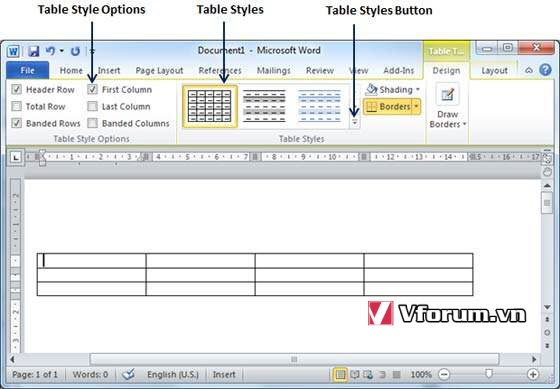Click the zoom slider handle
Screen dimensions: 560x389
click(489, 374)
